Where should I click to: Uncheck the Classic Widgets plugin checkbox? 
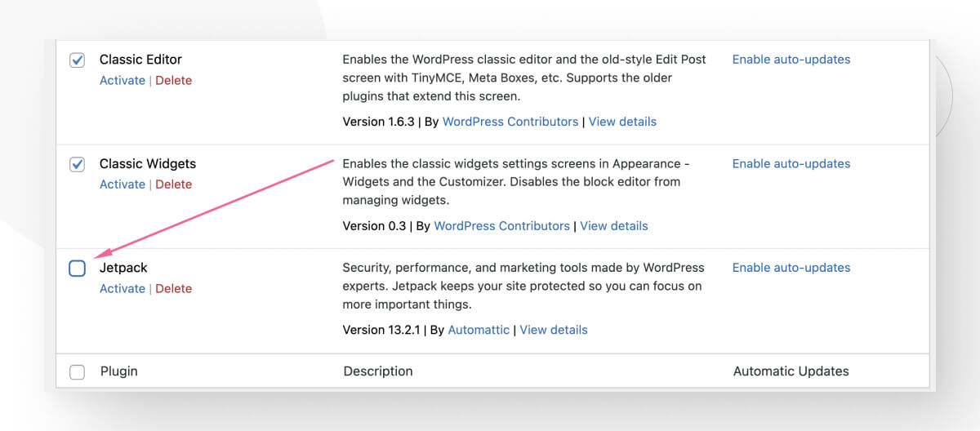point(77,164)
